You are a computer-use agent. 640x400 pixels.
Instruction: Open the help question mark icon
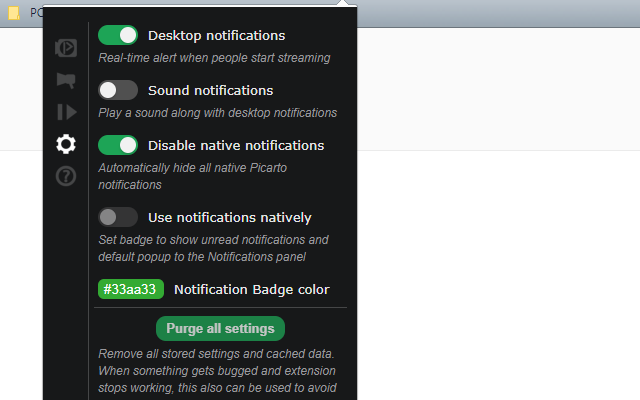click(x=66, y=176)
